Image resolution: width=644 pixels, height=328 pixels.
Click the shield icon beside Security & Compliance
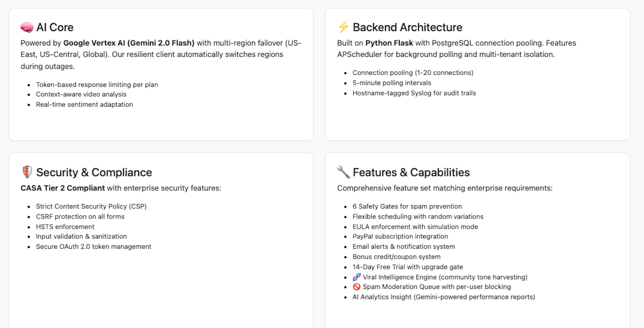point(27,172)
